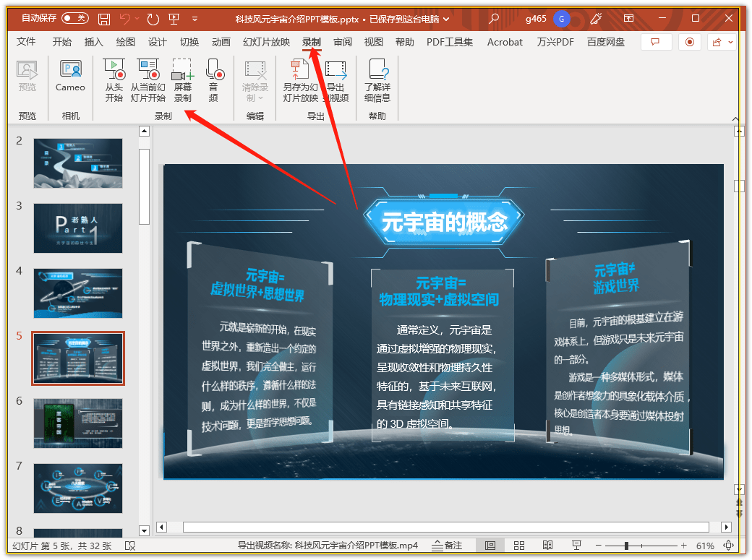Fit slide to current window icon
The image size is (752, 560).
pyautogui.click(x=729, y=546)
